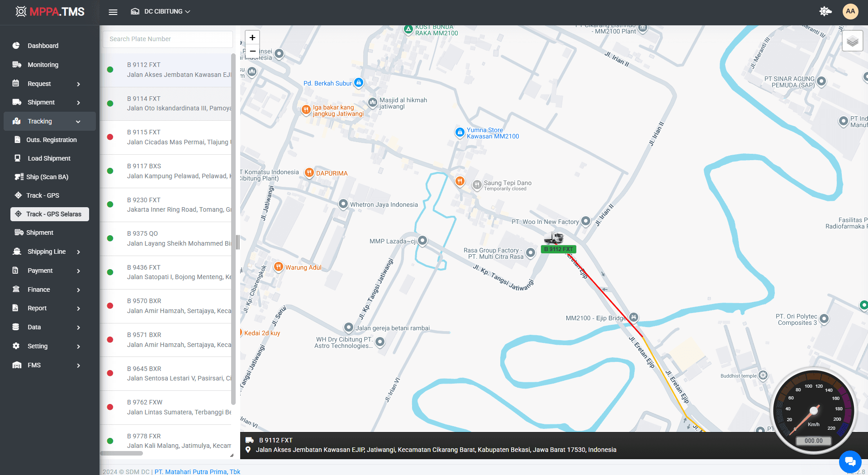Click the Finance bank icon

point(16,289)
